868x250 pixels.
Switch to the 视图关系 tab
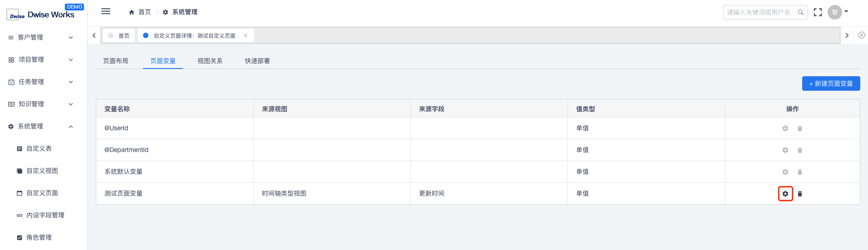point(210,61)
